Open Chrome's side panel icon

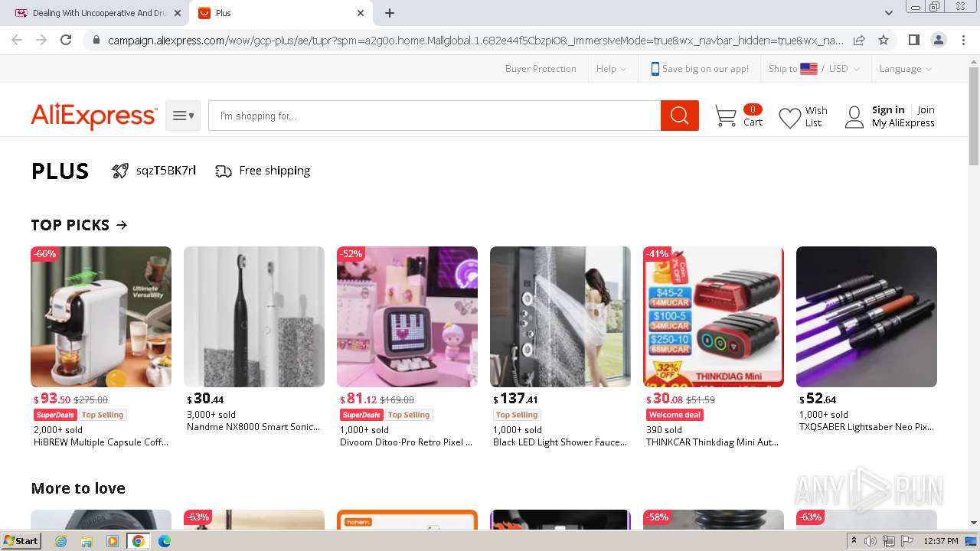(913, 40)
